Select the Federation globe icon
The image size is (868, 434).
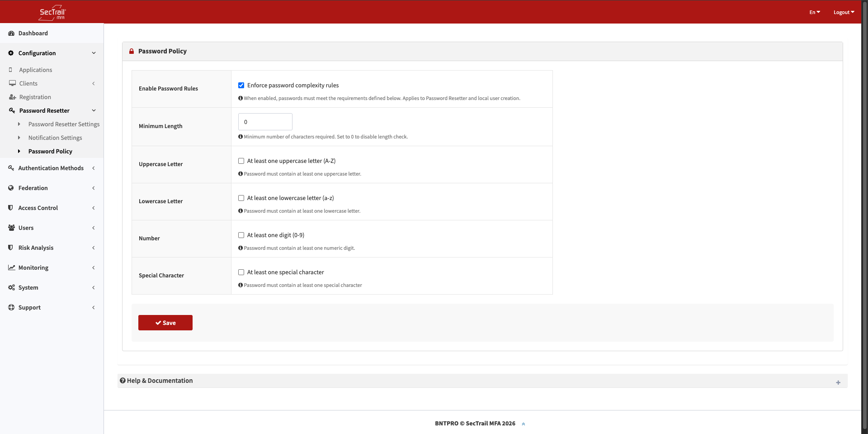11,188
